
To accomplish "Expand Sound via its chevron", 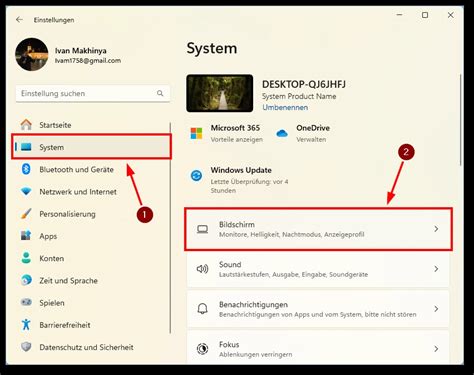I will (x=436, y=269).
